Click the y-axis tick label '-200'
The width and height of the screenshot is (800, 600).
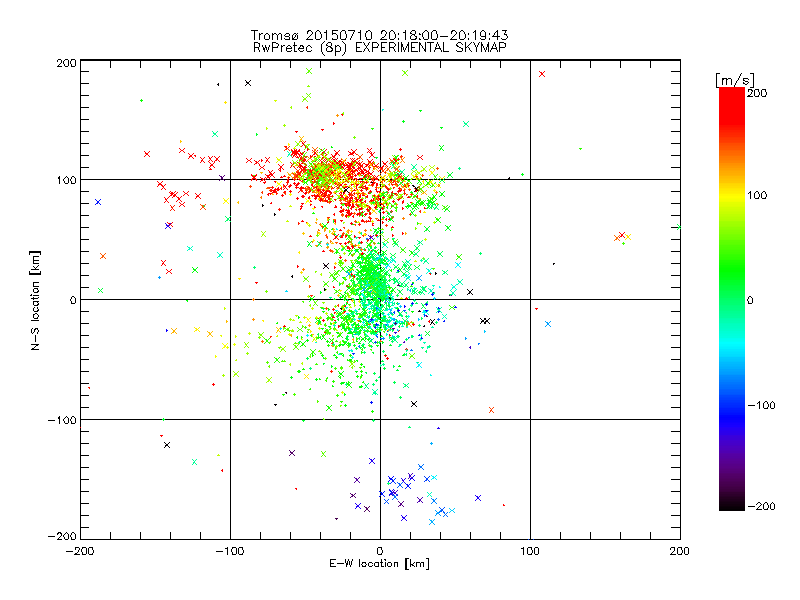click(62, 536)
